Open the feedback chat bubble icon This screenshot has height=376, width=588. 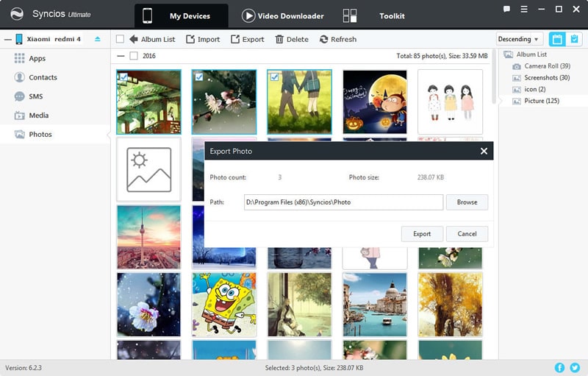click(x=506, y=9)
